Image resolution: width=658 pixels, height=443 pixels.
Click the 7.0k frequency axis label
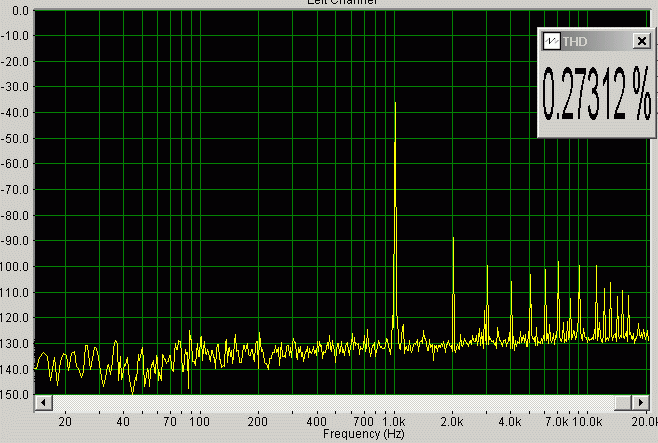pyautogui.click(x=557, y=422)
